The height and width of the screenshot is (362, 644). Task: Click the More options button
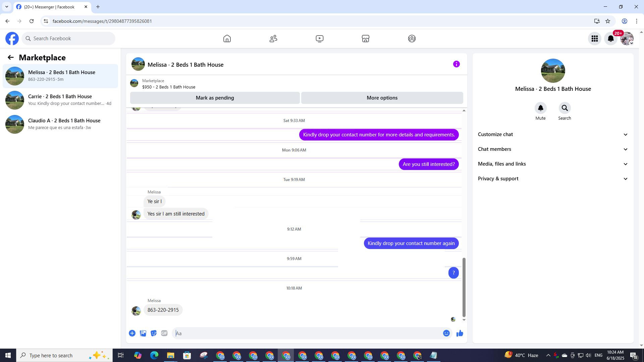382,98
